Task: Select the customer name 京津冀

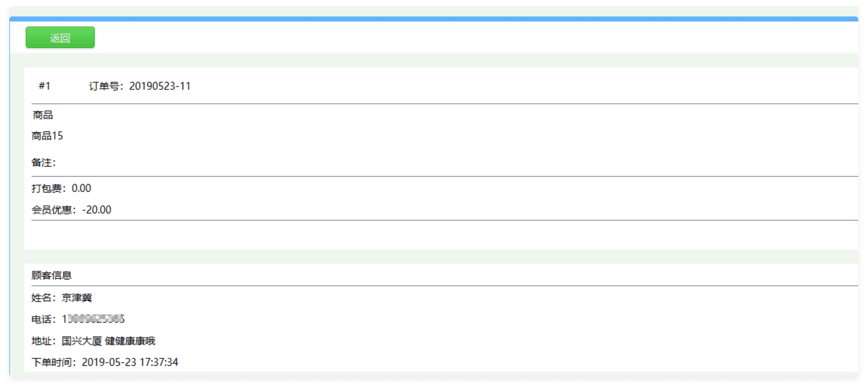Action: (77, 298)
